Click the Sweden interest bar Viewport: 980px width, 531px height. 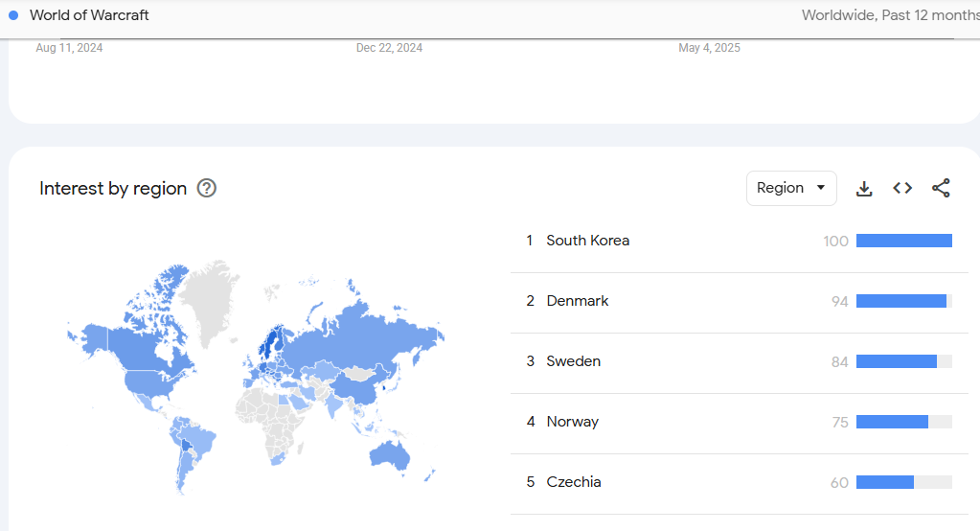pyautogui.click(x=903, y=361)
